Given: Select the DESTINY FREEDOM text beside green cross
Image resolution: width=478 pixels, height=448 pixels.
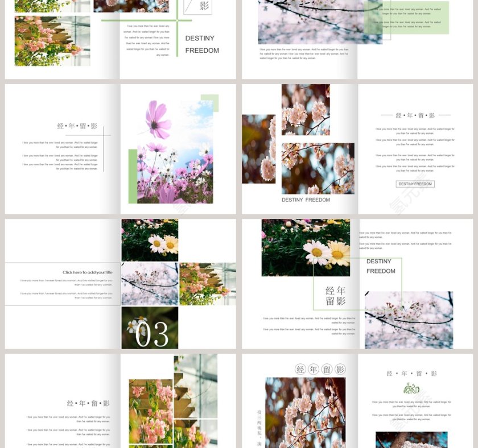Looking at the screenshot, I should (202, 44).
